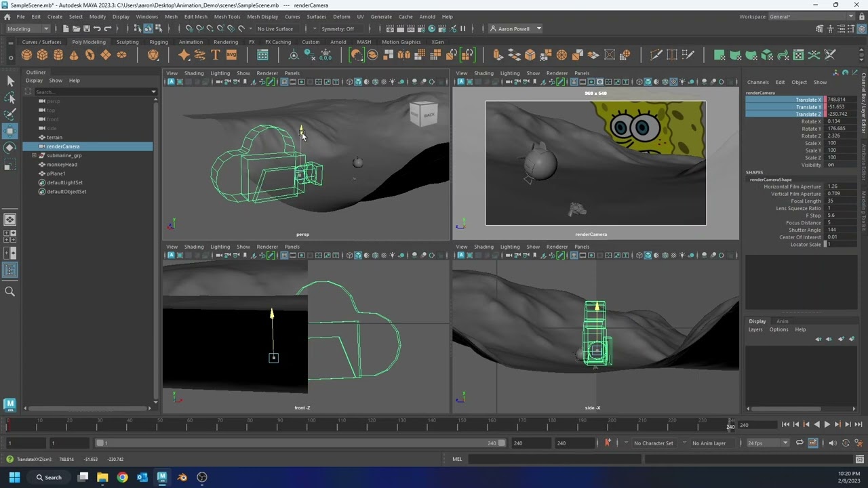Image resolution: width=868 pixels, height=488 pixels.
Task: Toggle the single perspective layout button
Action: pyautogui.click(x=10, y=220)
